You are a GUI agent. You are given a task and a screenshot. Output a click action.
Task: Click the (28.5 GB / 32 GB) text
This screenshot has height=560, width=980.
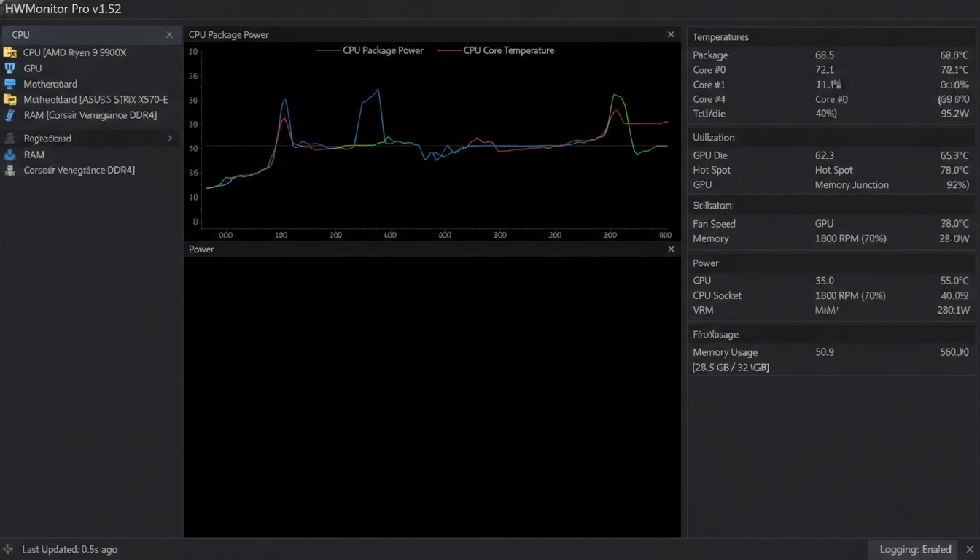pyautogui.click(x=731, y=367)
